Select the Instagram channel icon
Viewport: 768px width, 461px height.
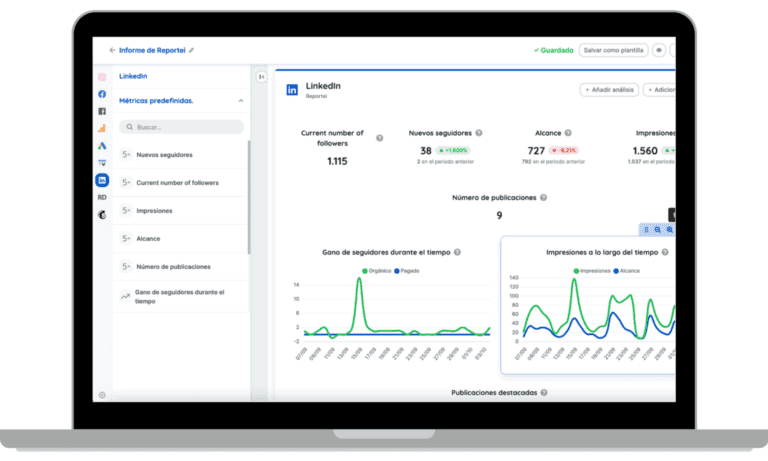(x=102, y=77)
